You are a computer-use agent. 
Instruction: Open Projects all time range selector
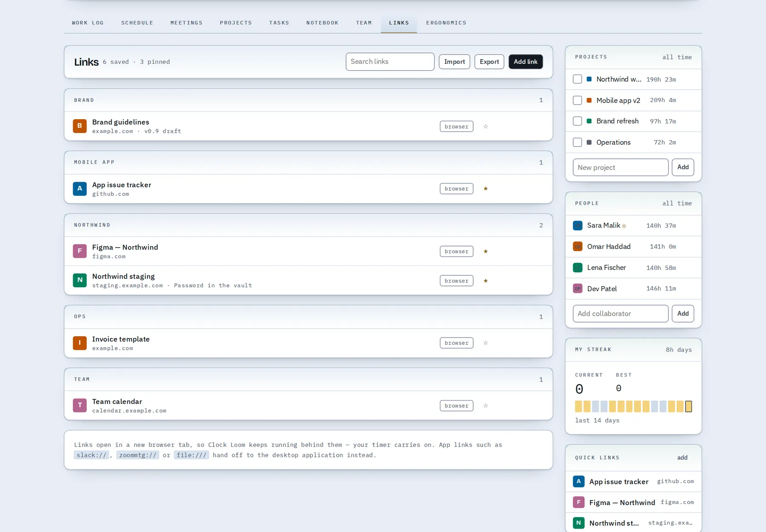tap(677, 57)
